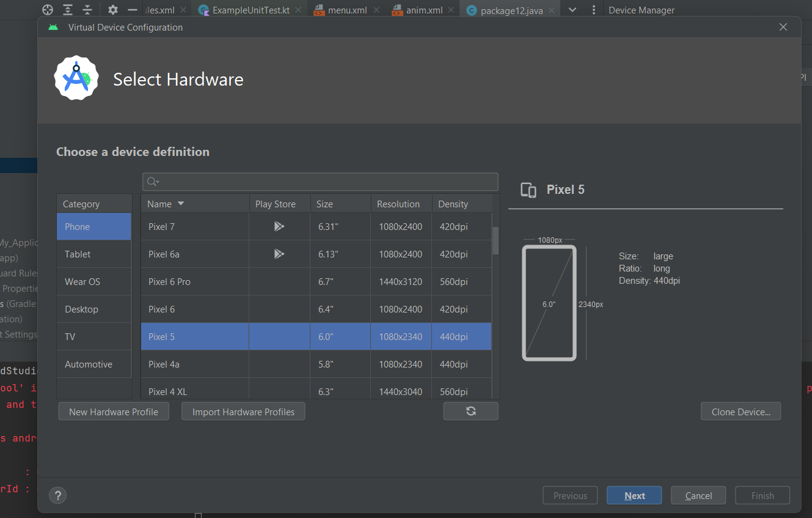The height and width of the screenshot is (518, 812).
Task: Refresh the device definition list
Action: coord(471,411)
